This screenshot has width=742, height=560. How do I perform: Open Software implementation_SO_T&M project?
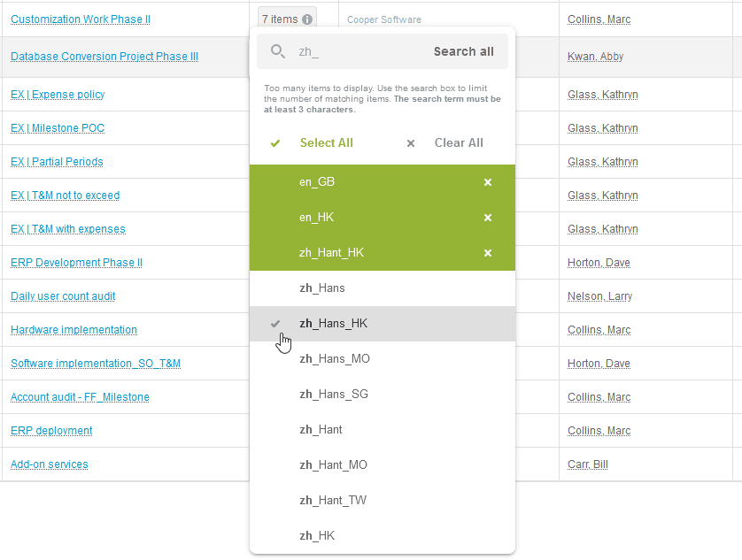coord(96,364)
